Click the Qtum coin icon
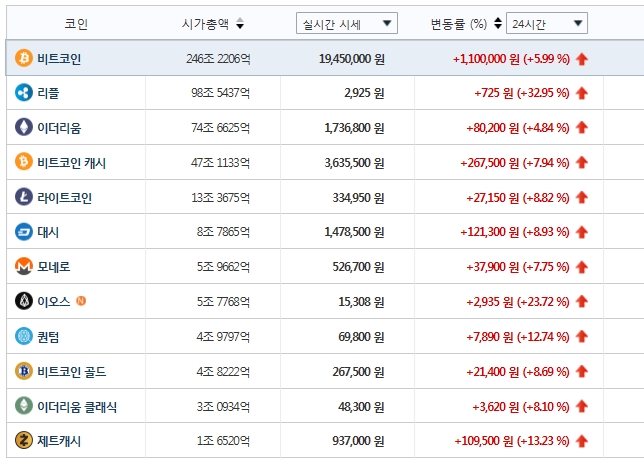644x464 pixels. (24, 336)
